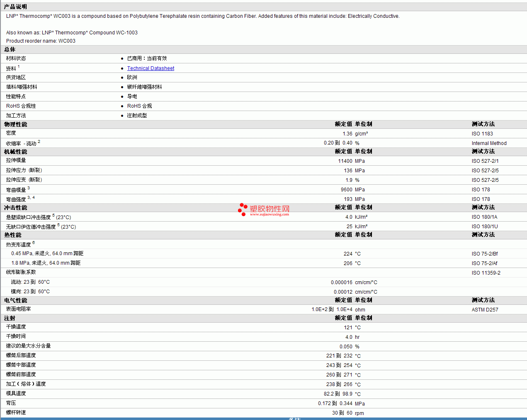The image size is (527, 420).
Task: Click the footnote 6 superscript beside 热变形温度
Action: click(x=34, y=243)
